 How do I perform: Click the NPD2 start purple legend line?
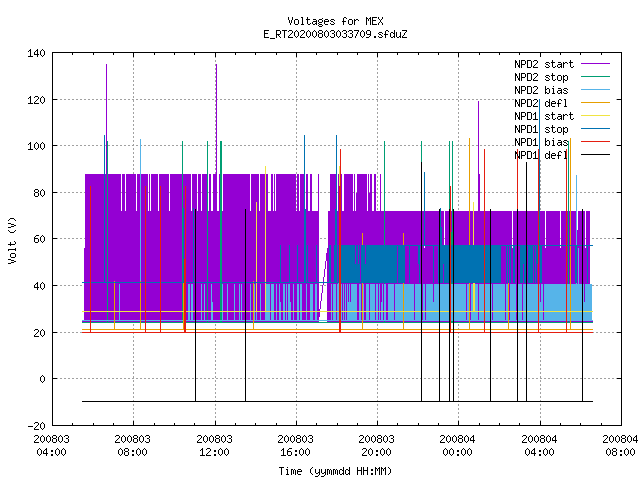595,64
